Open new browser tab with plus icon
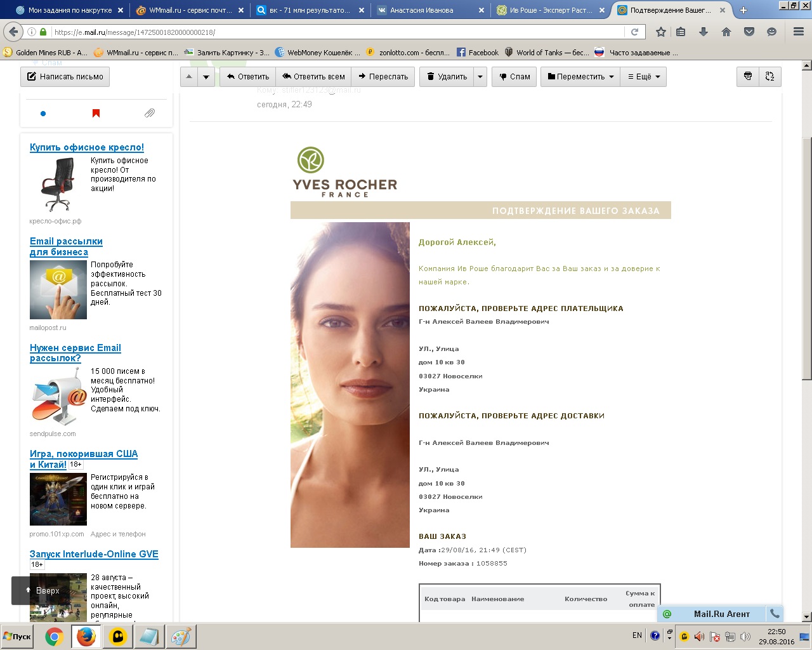Viewport: 812px width, 650px height. [743, 10]
